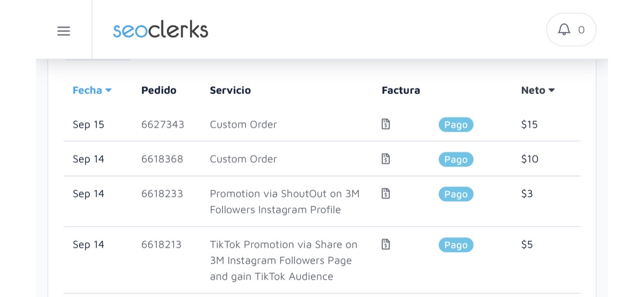This screenshot has height=297, width=644.
Task: Open the hamburger navigation menu
Action: pos(63,31)
